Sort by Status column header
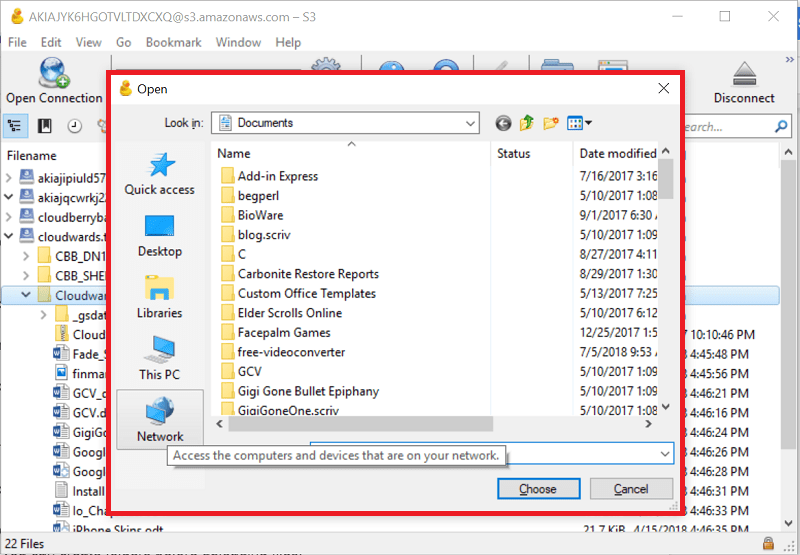The width and height of the screenshot is (800, 555). click(531, 154)
